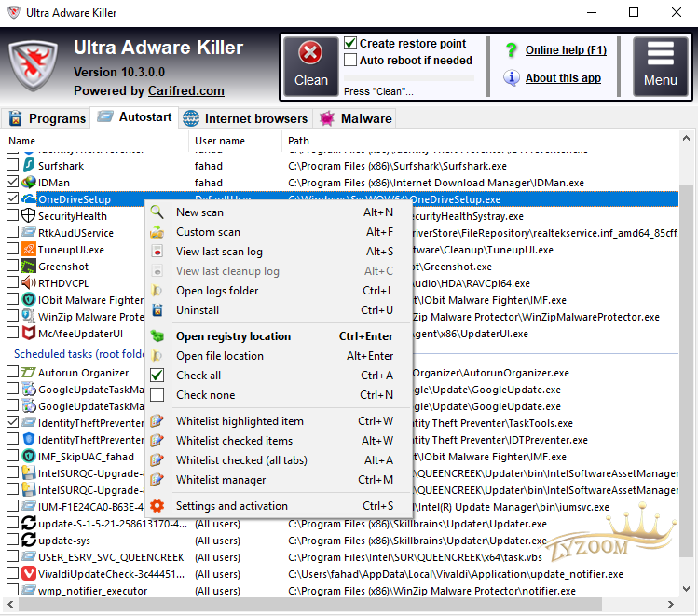Choose Open file location entry
The width and height of the screenshot is (698, 616).
(277, 356)
